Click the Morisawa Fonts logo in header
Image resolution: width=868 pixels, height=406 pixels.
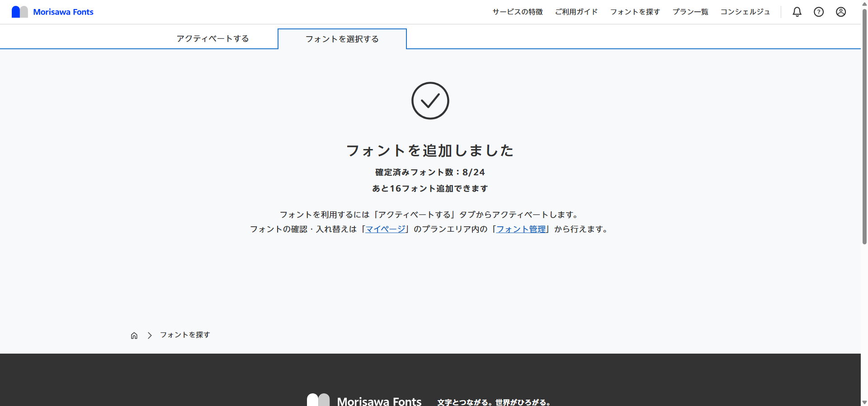(x=52, y=12)
